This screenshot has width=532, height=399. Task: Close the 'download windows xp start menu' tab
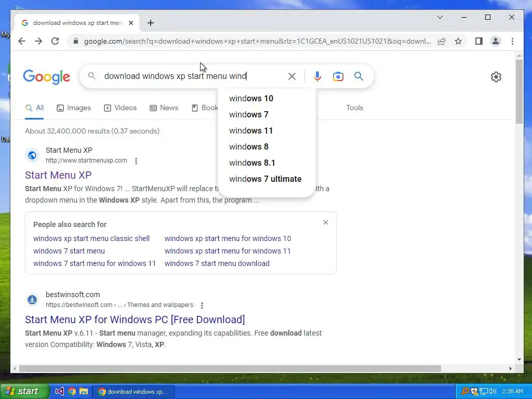(x=131, y=23)
